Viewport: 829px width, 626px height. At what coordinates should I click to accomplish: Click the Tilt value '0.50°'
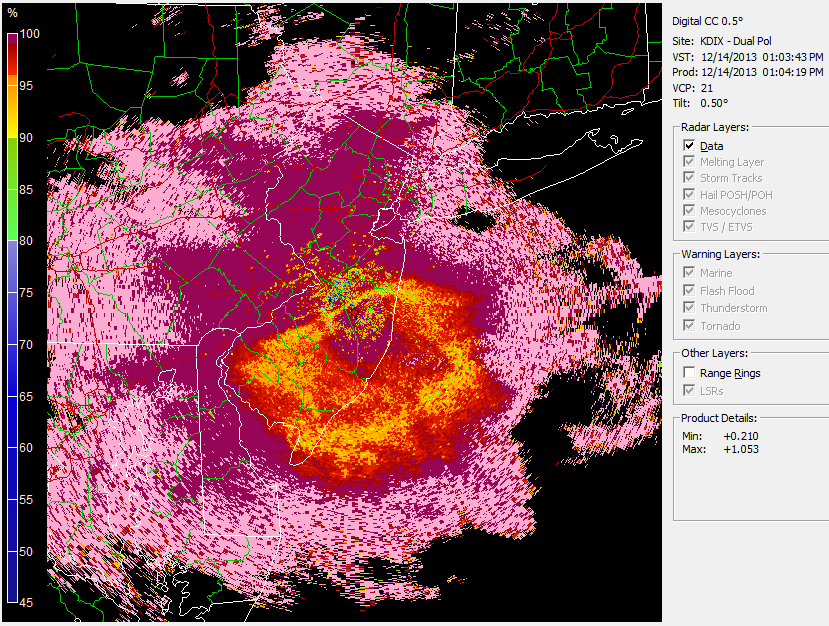pos(714,103)
